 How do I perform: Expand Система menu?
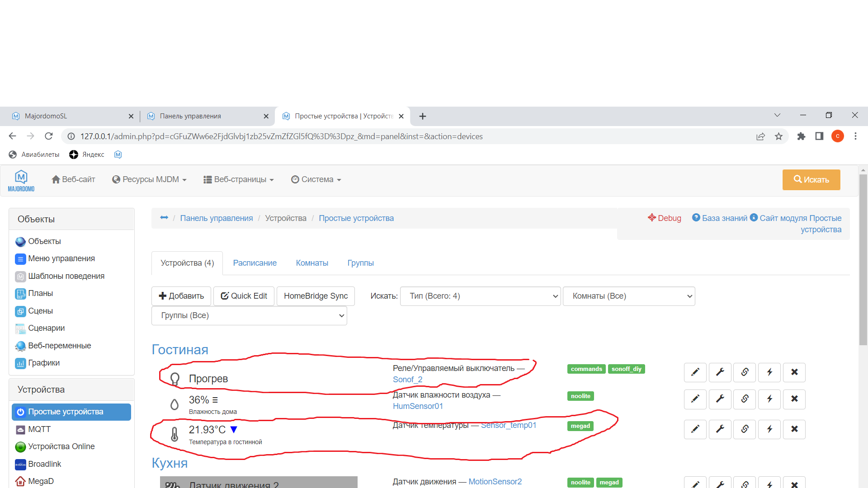tap(316, 179)
